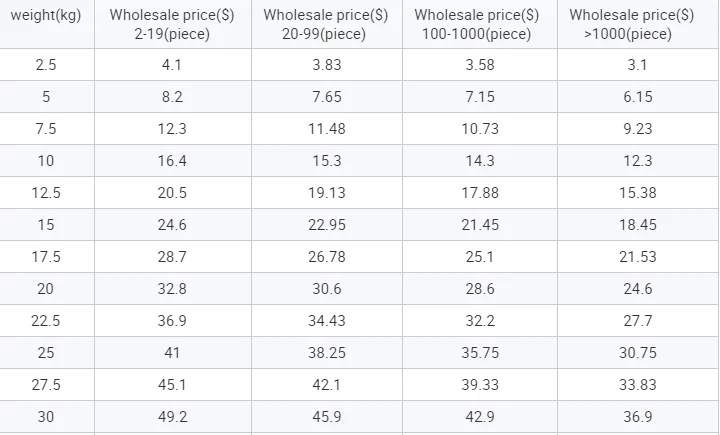Image resolution: width=720 pixels, height=435 pixels.
Task: Select the price cell showing 32.8
Action: (x=173, y=289)
